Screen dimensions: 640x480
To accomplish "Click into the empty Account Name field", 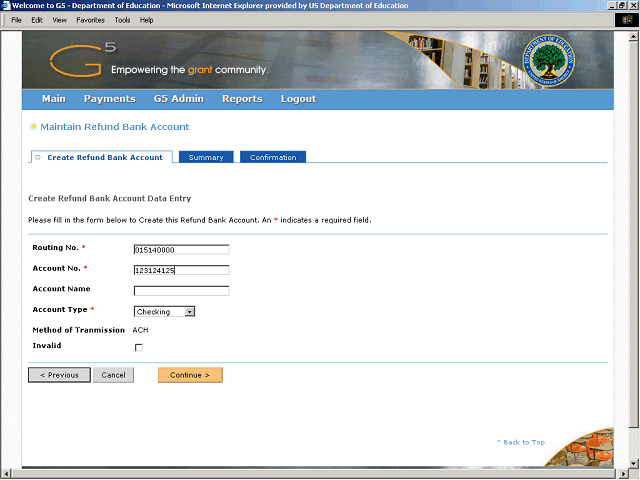I will click(182, 291).
